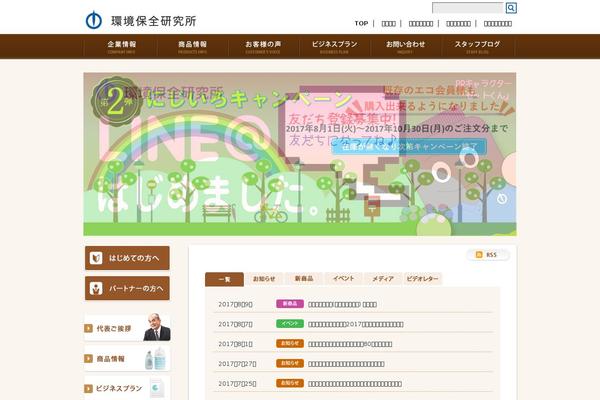Click the green イベント category badge

click(290, 324)
